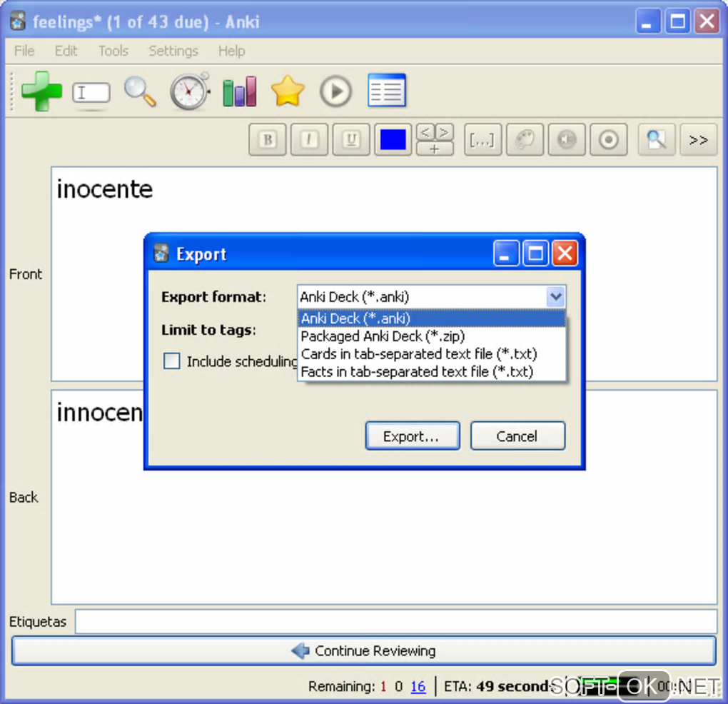Close the main Anki window

pos(707,21)
